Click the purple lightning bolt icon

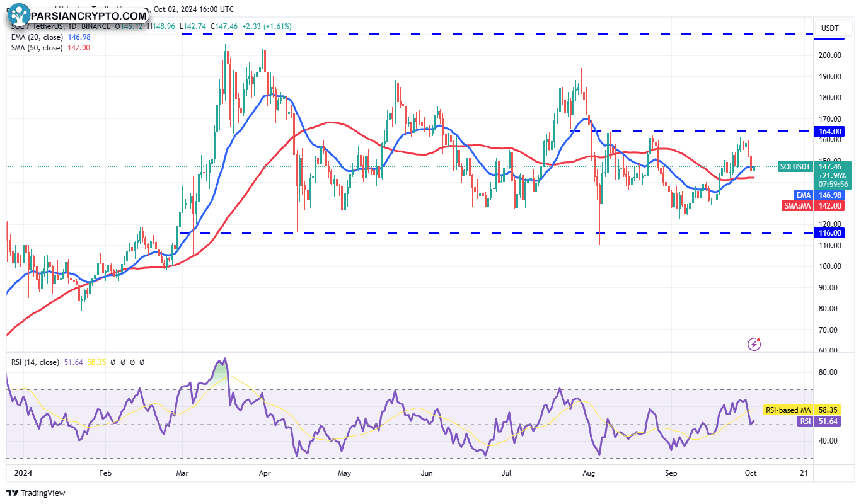(x=754, y=344)
